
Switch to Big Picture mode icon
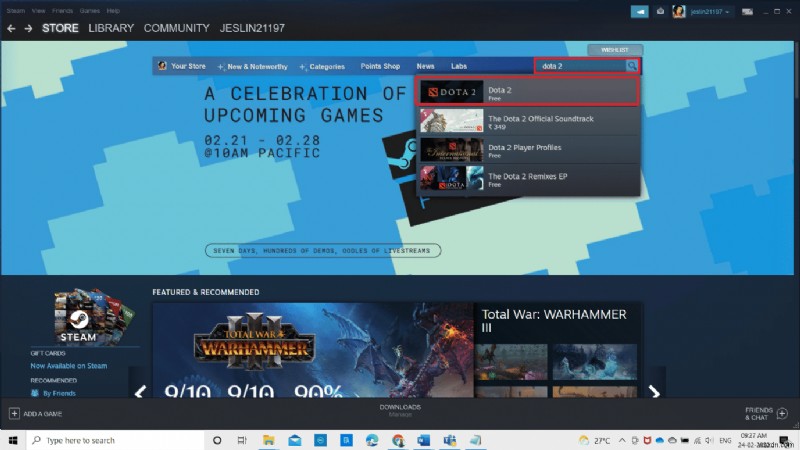pos(747,11)
